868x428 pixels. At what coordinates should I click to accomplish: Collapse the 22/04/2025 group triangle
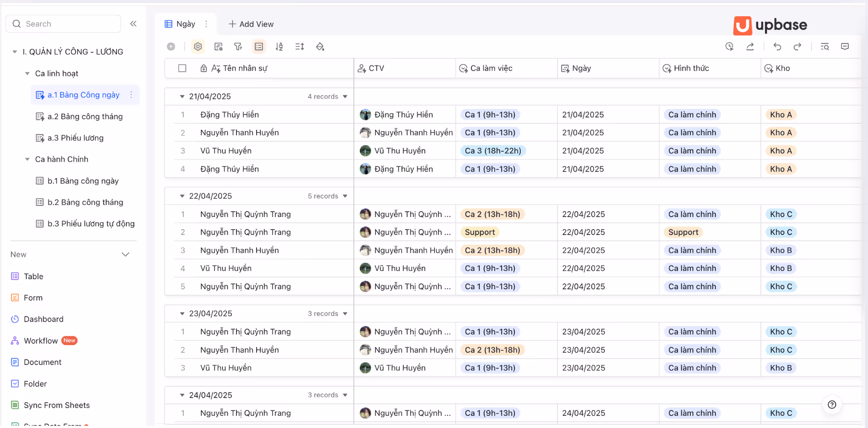click(x=182, y=196)
